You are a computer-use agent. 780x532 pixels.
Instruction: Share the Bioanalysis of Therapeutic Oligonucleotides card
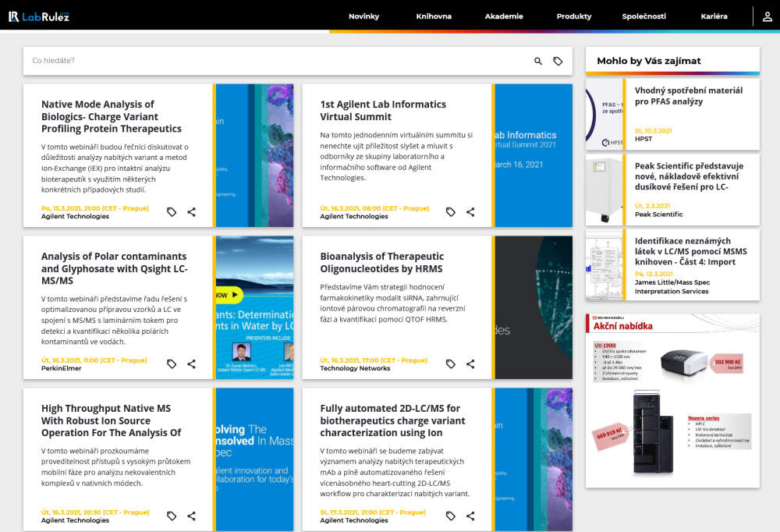pyautogui.click(x=470, y=364)
